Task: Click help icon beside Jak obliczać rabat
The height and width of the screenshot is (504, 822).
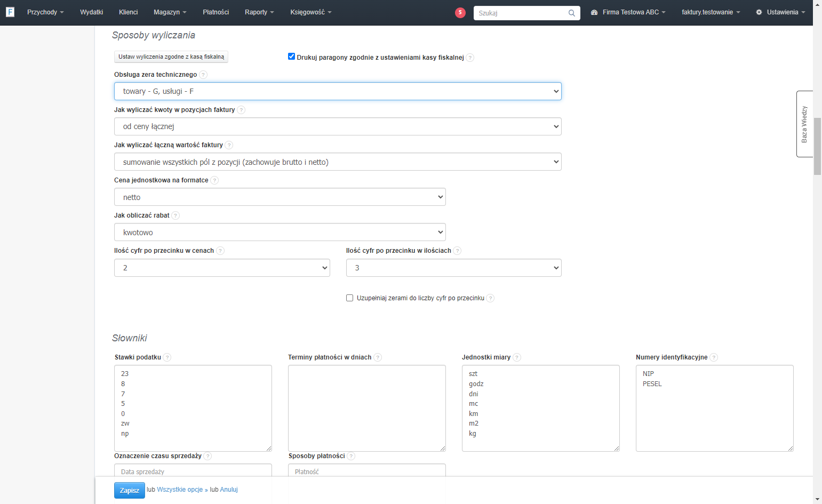Action: click(175, 215)
